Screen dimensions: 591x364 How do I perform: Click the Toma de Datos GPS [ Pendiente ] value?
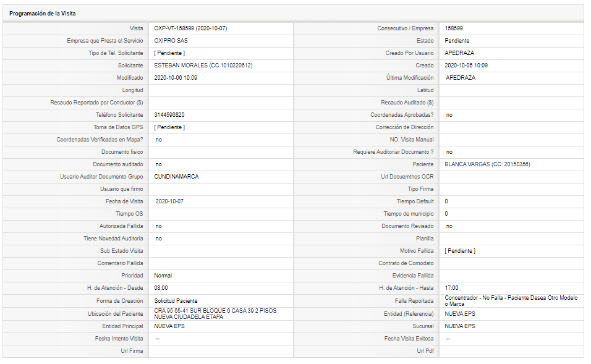coord(169,127)
